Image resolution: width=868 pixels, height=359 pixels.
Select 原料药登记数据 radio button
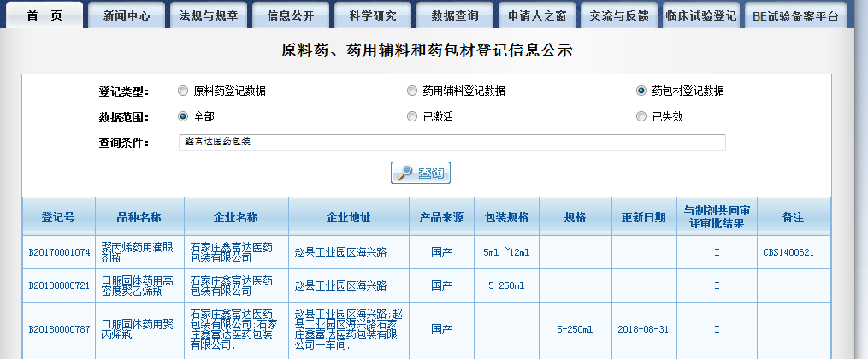[183, 91]
